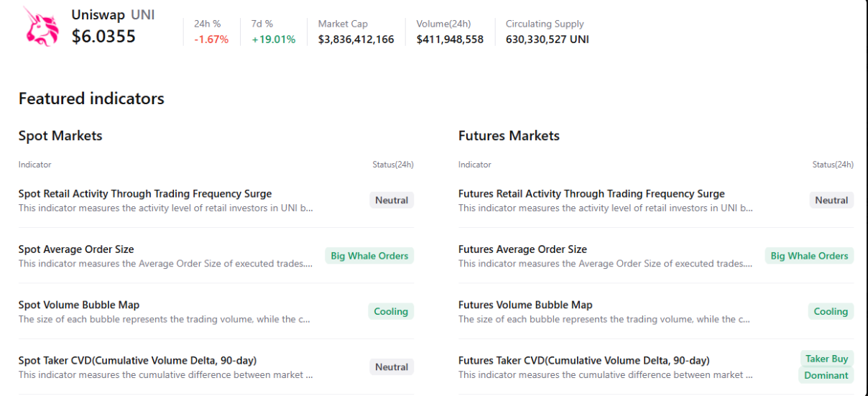Open the Futures Average Order Size indicator
Screen dimensions: 868x396
[522, 249]
